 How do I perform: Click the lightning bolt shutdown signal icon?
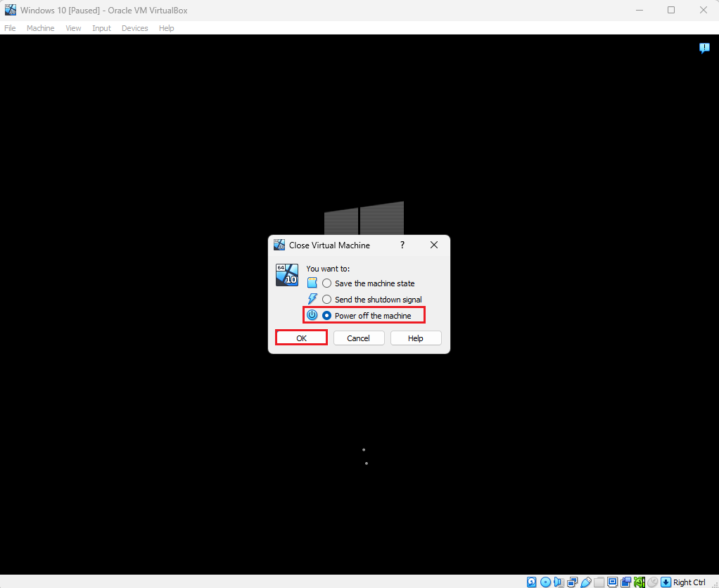[x=312, y=299]
